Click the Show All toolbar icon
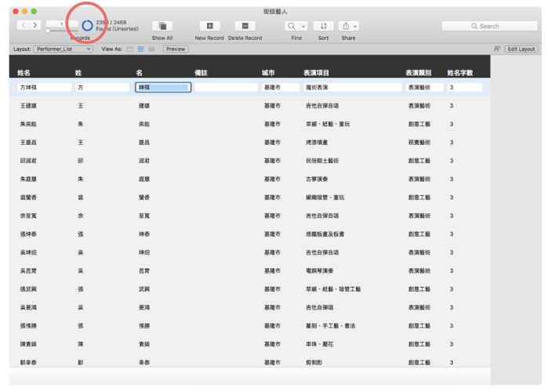548x392 pixels. click(x=162, y=26)
